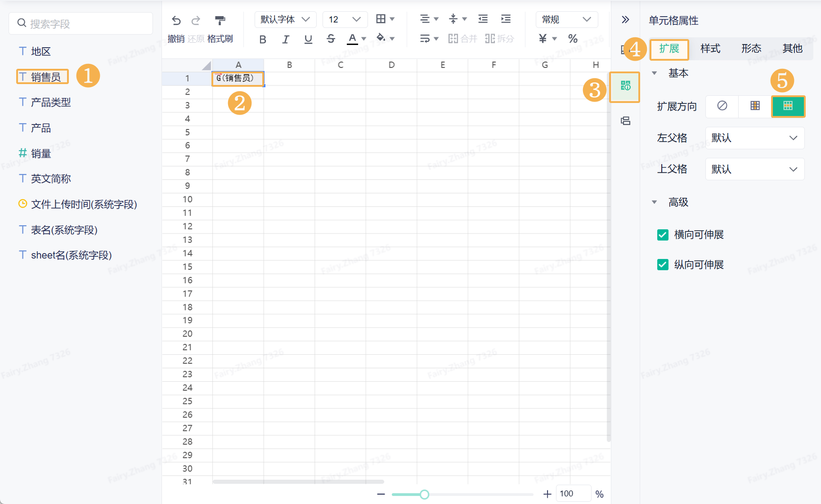Click the vertical scrollbar of the grid

(x=609, y=256)
